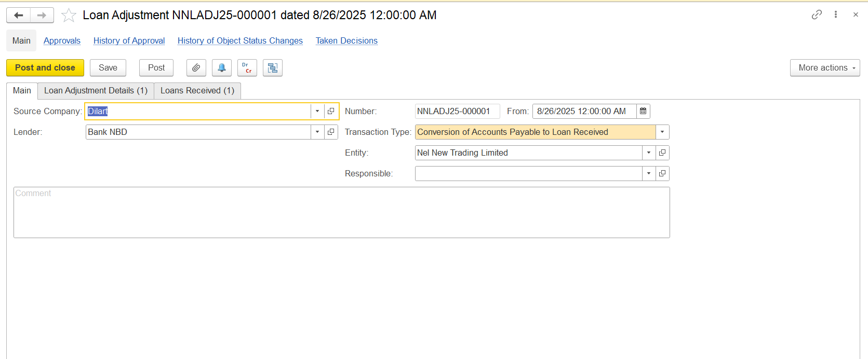Expand the Source Company dropdown

[317, 111]
